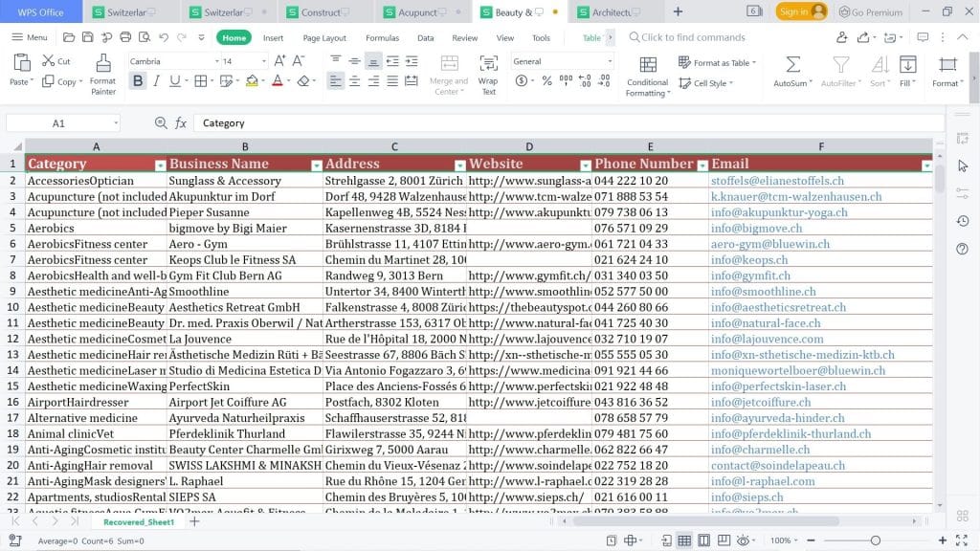The image size is (980, 551).
Task: Open the font size 14 dropdown
Action: coord(264,61)
